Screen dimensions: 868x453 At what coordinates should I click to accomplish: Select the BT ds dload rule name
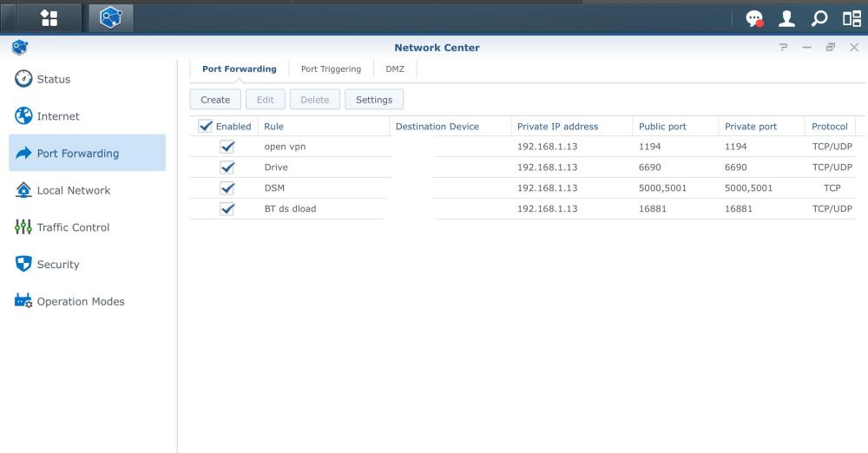pyautogui.click(x=290, y=209)
